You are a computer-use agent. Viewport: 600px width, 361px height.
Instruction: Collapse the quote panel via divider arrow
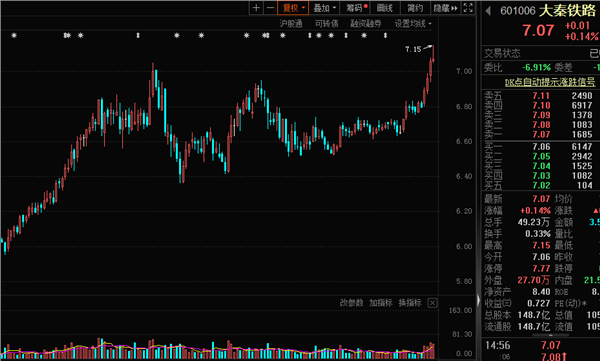tap(478, 301)
